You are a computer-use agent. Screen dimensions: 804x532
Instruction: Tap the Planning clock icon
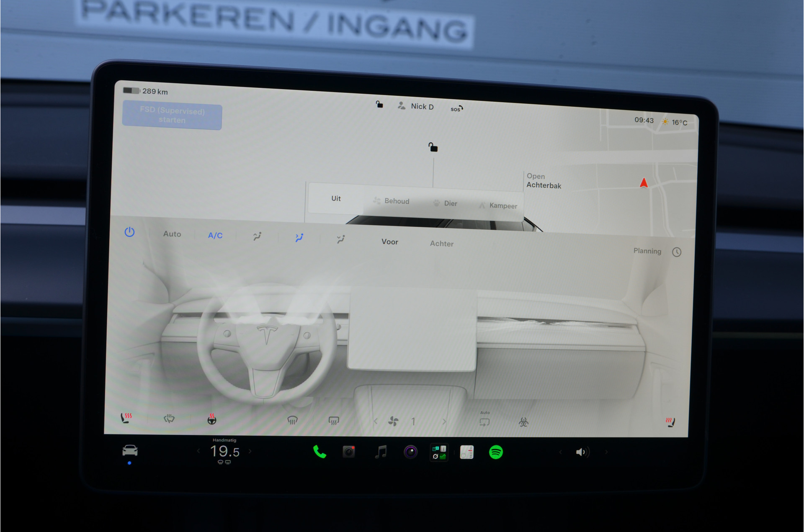(x=677, y=252)
